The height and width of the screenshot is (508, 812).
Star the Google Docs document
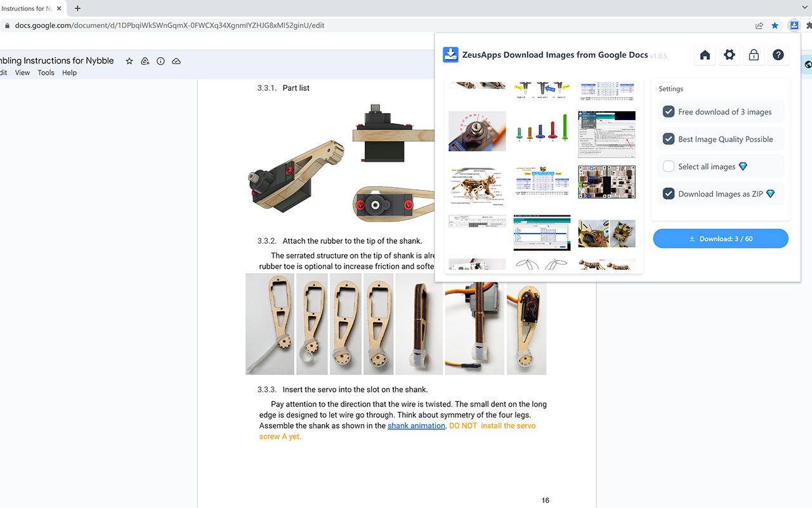tap(129, 61)
